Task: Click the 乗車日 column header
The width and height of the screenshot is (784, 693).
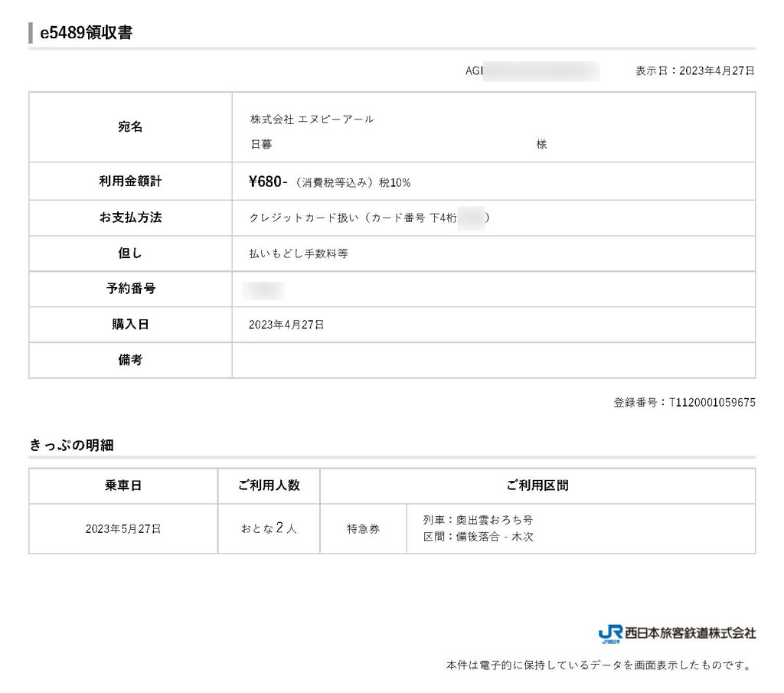Action: pyautogui.click(x=123, y=485)
